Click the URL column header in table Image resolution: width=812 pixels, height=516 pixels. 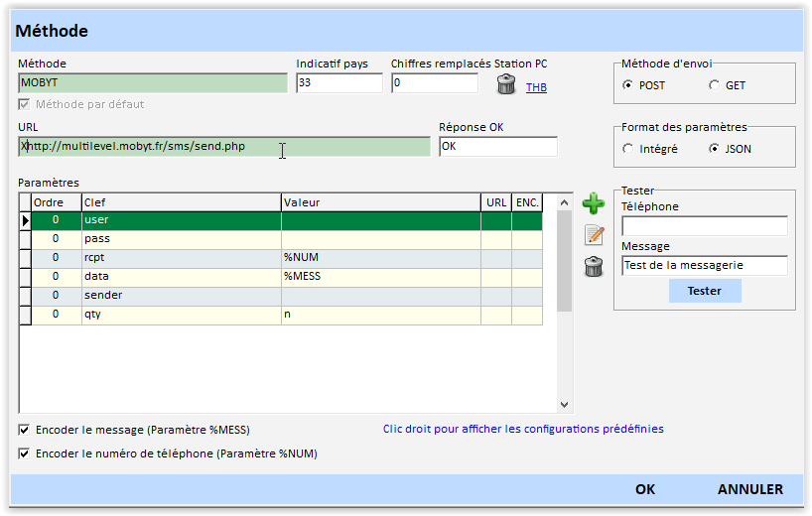click(496, 202)
